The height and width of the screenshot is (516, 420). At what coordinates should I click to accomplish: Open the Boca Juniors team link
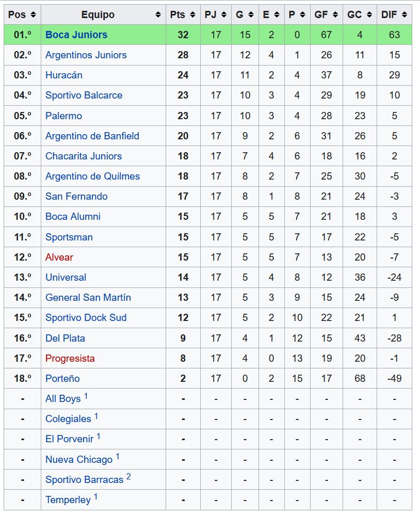click(x=76, y=35)
